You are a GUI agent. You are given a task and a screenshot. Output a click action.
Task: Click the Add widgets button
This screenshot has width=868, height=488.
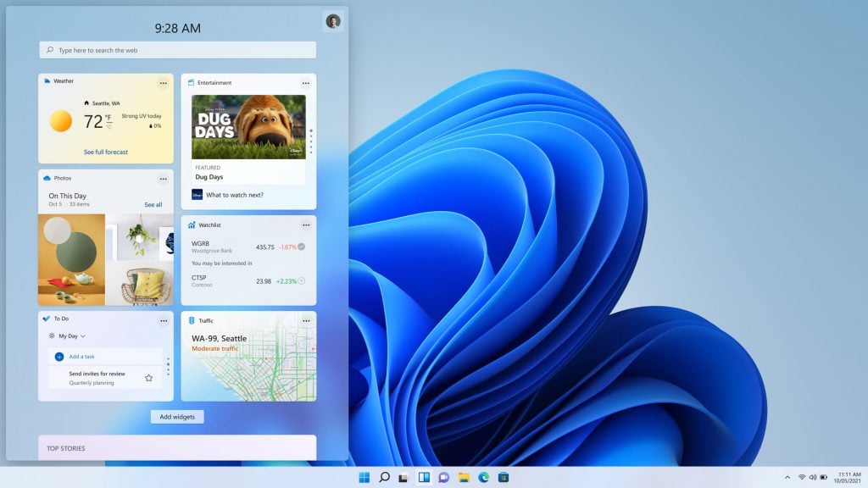pos(177,416)
